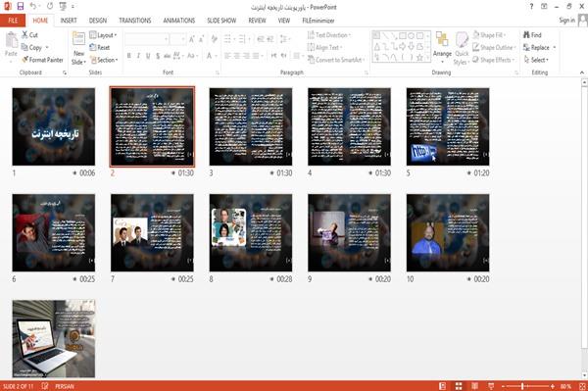Image resolution: width=588 pixels, height=391 pixels.
Task: Toggle justify text alignment
Action: click(256, 56)
